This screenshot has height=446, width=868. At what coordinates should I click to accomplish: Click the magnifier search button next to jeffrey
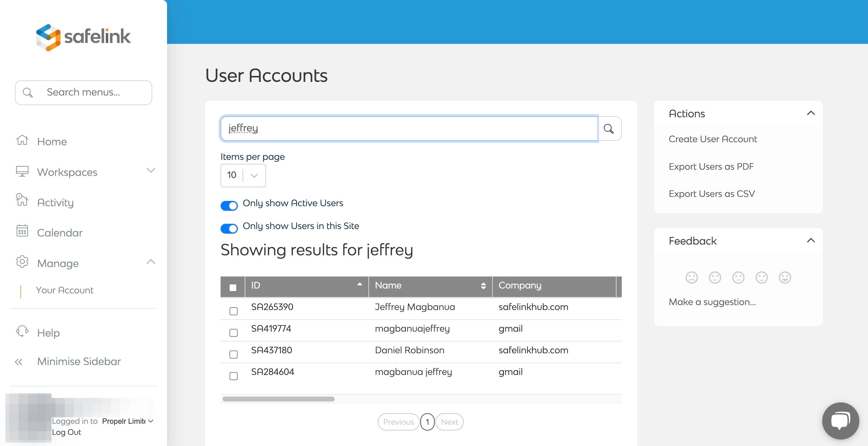(x=608, y=129)
